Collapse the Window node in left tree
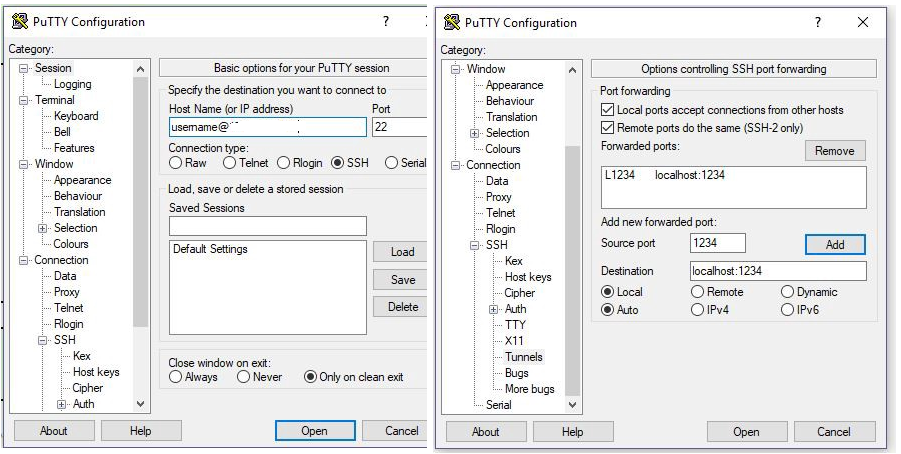Image resolution: width=901 pixels, height=454 pixels. [x=24, y=164]
